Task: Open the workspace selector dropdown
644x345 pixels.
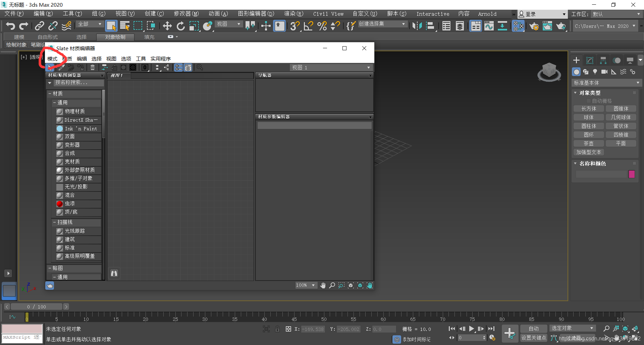Action: pos(616,14)
